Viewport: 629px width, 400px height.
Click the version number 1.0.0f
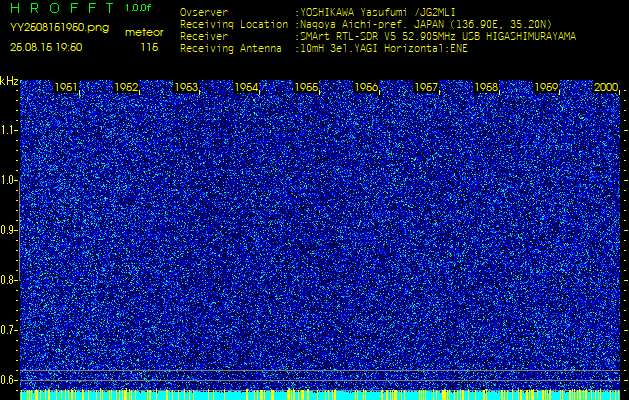point(138,8)
